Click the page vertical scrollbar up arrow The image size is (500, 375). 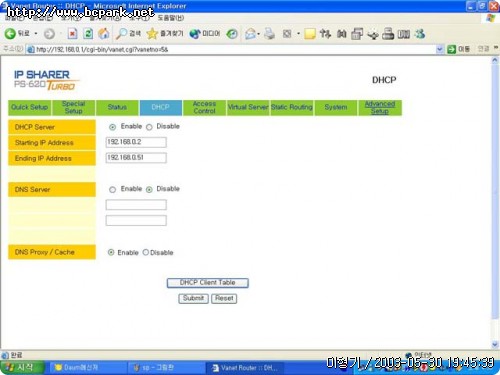pos(495,61)
